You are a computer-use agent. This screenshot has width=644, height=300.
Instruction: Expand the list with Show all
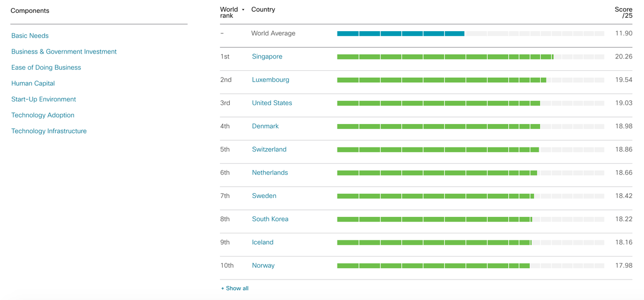click(235, 288)
